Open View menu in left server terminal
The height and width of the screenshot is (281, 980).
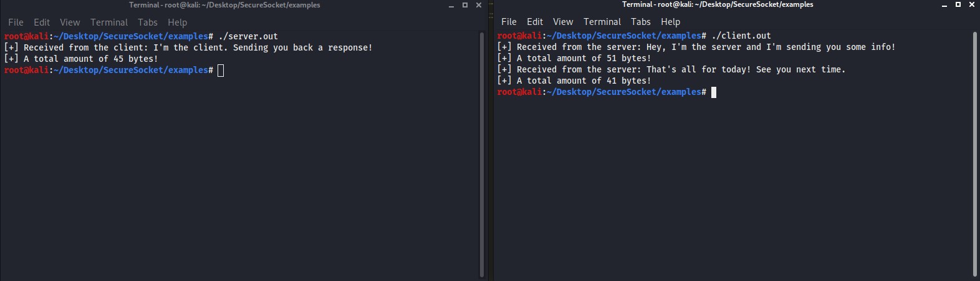[70, 22]
